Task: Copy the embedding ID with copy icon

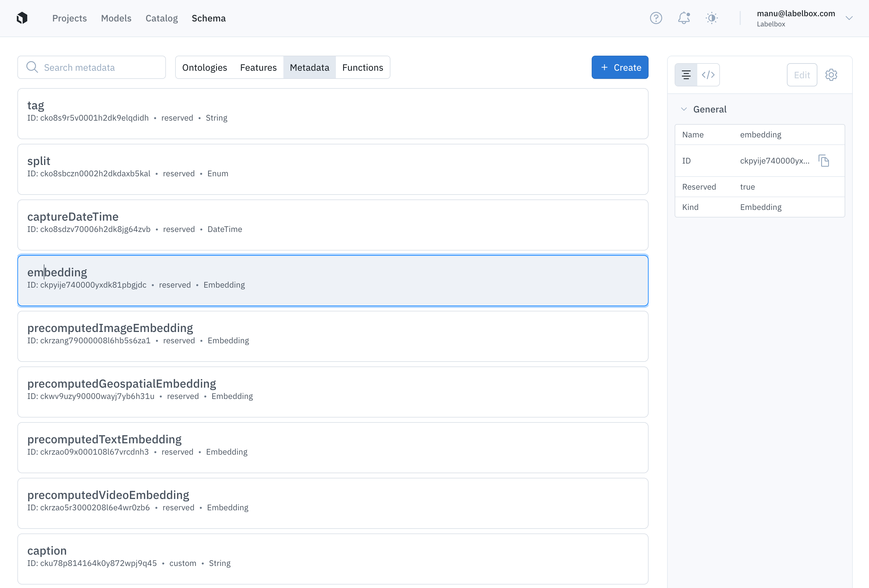Action: coord(824,161)
